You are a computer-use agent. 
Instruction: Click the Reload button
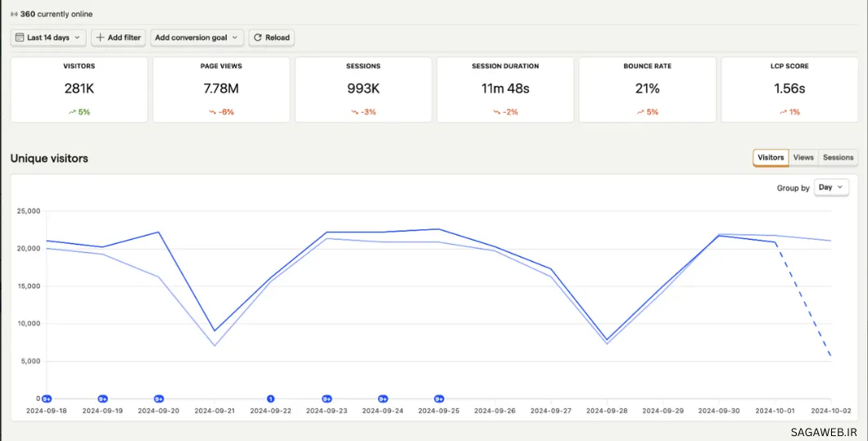271,38
